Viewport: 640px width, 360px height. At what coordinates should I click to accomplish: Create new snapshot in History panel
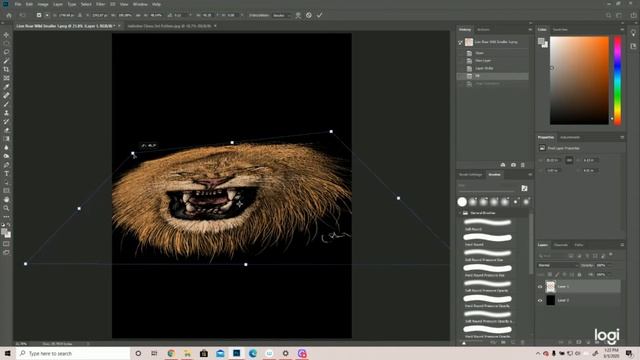click(513, 165)
